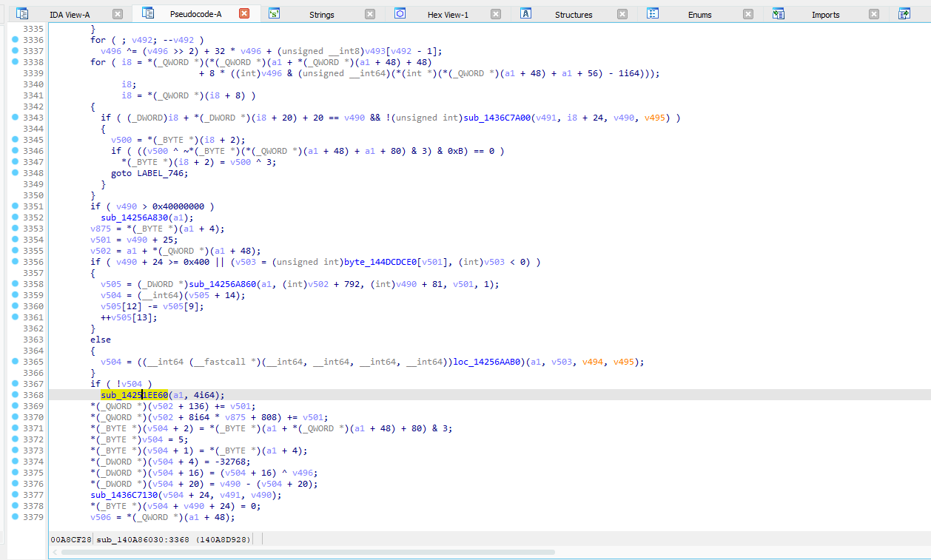Screen dimensions: 931x560
Task: Click the 00A8CF28 offset in the status bar
Action: coord(70,539)
